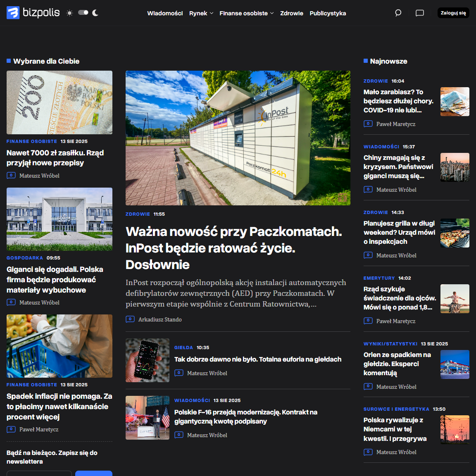
Task: Open the Polskie F-16 modernization article
Action: pyautogui.click(x=245, y=416)
